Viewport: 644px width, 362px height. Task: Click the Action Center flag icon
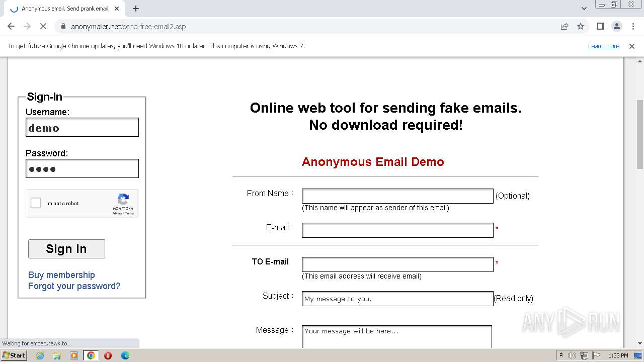pyautogui.click(x=596, y=355)
